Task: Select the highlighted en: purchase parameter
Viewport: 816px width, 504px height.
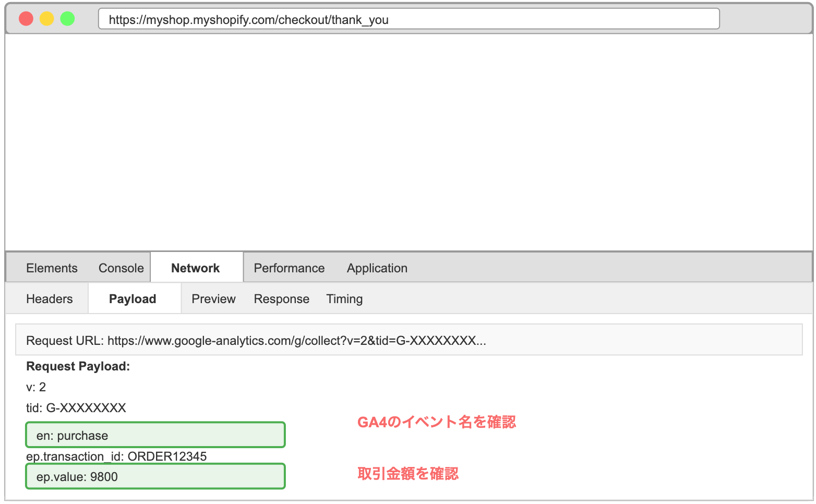Action: (155, 435)
